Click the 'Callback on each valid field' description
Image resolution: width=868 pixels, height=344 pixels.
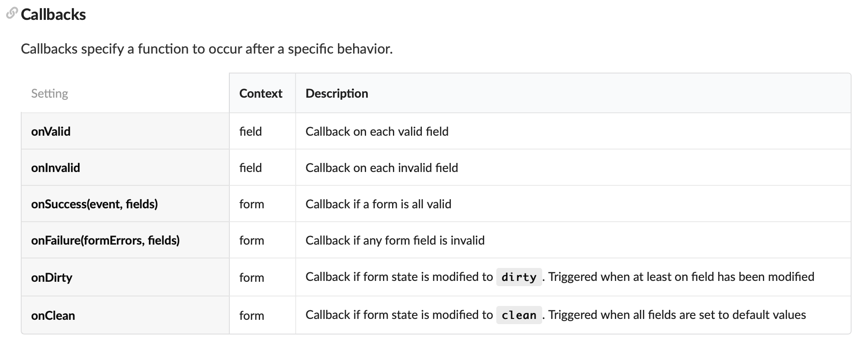point(377,131)
